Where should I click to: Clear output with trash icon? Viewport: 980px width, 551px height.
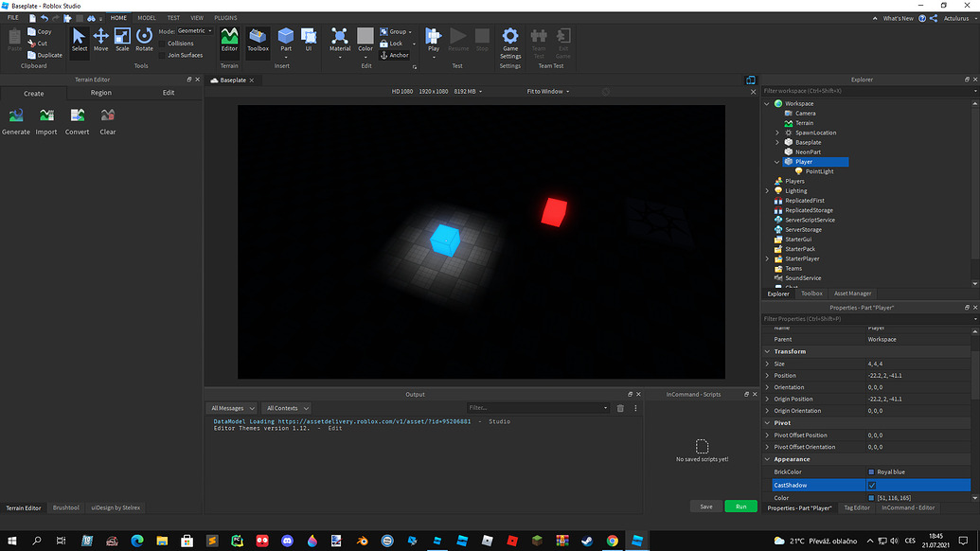coord(620,408)
